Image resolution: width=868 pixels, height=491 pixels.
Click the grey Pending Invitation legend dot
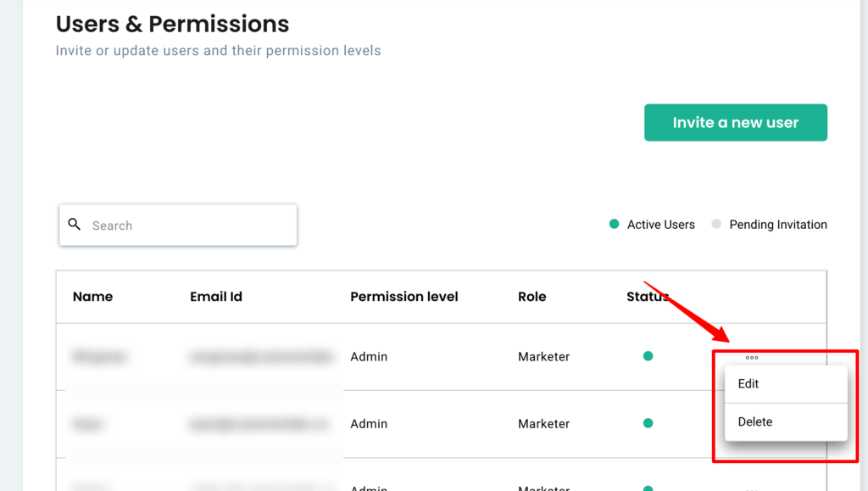point(716,224)
